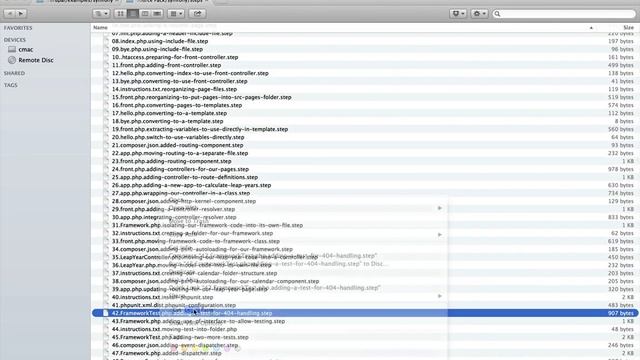640x360 pixels.
Task: Click the FAVORITES sidebar heading
Action: 18,28
